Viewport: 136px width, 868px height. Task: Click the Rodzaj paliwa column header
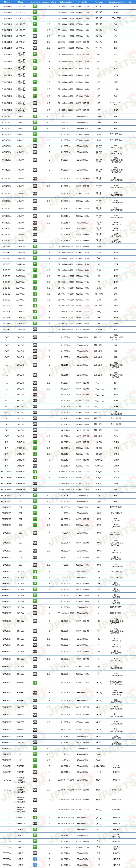click(34, 2)
